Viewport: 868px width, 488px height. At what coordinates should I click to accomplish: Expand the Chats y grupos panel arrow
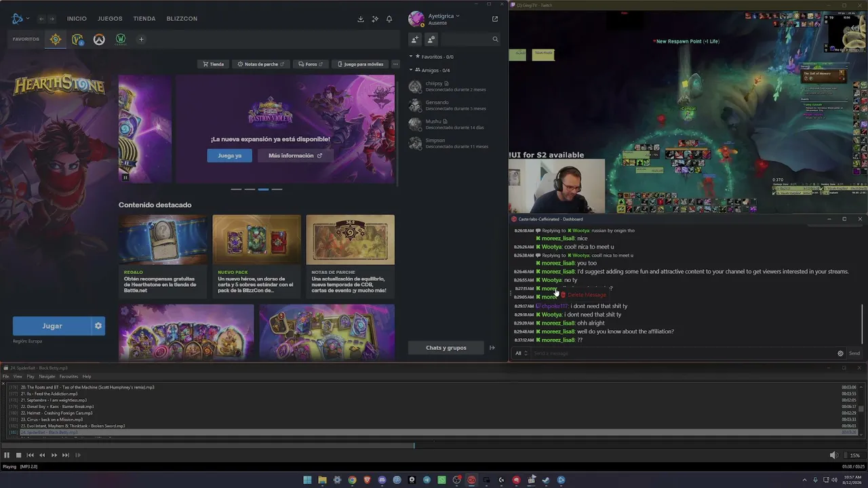492,348
